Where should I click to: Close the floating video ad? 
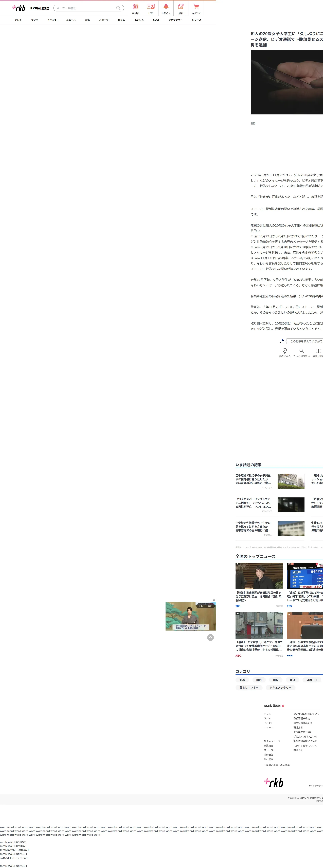(x=214, y=600)
